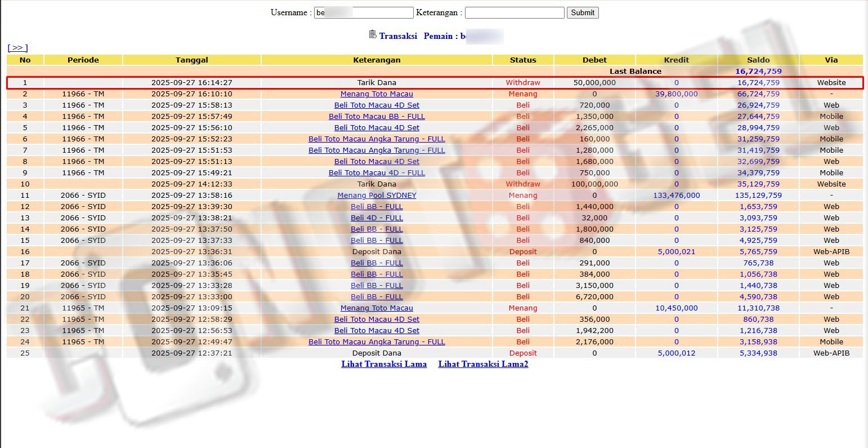Viewport: 868px width, 448px height.
Task: Open Beli 4D - FULL link in row 13
Action: [x=377, y=218]
